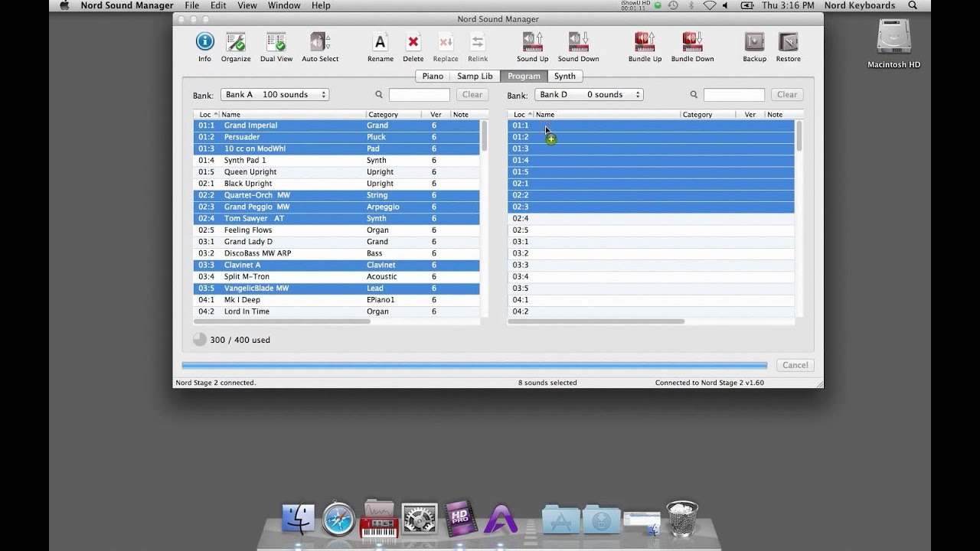Click the Bundle Down toolbar icon

[x=693, y=47]
